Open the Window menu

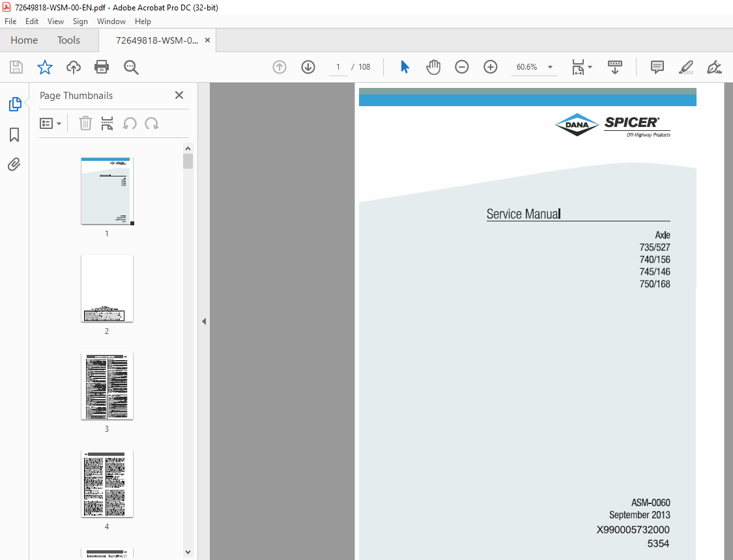(111, 21)
